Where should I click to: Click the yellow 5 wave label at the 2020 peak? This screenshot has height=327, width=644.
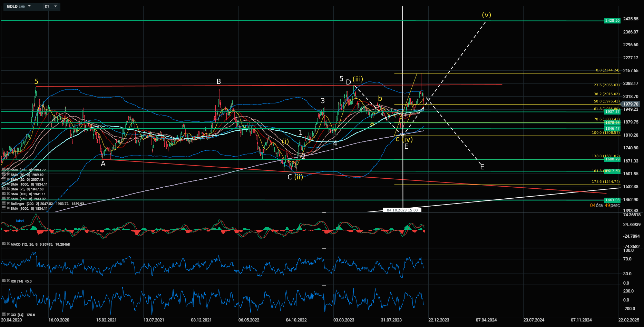(x=36, y=82)
